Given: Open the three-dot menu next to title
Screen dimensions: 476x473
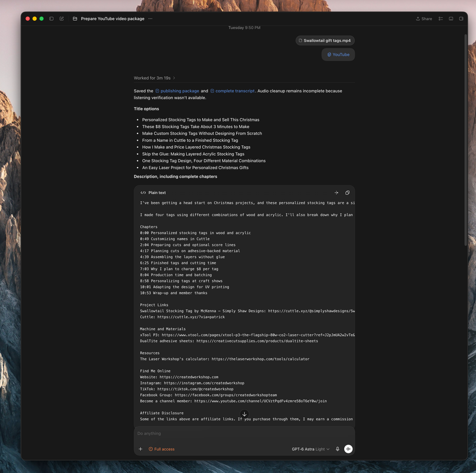Looking at the screenshot, I should pos(150,19).
